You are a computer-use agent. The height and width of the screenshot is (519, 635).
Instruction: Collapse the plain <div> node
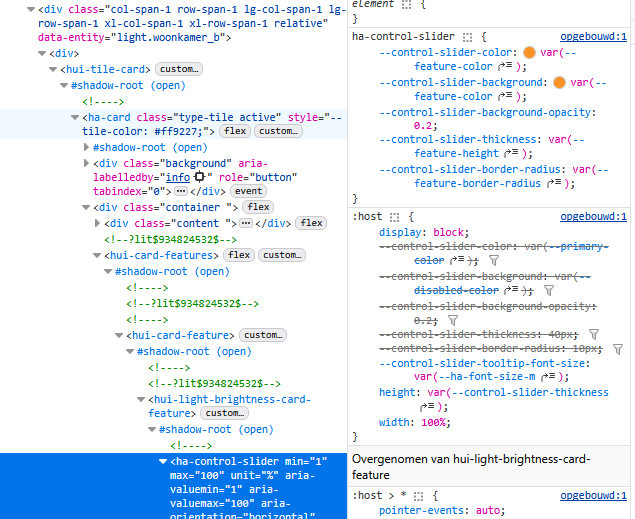(x=42, y=53)
